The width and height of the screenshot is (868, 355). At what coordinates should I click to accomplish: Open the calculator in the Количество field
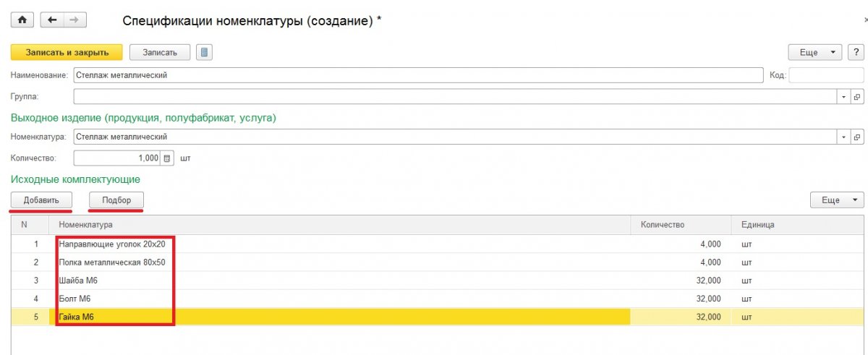pos(167,158)
